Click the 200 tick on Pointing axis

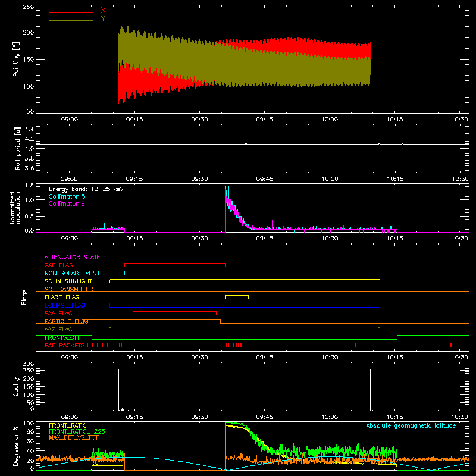[x=29, y=32]
